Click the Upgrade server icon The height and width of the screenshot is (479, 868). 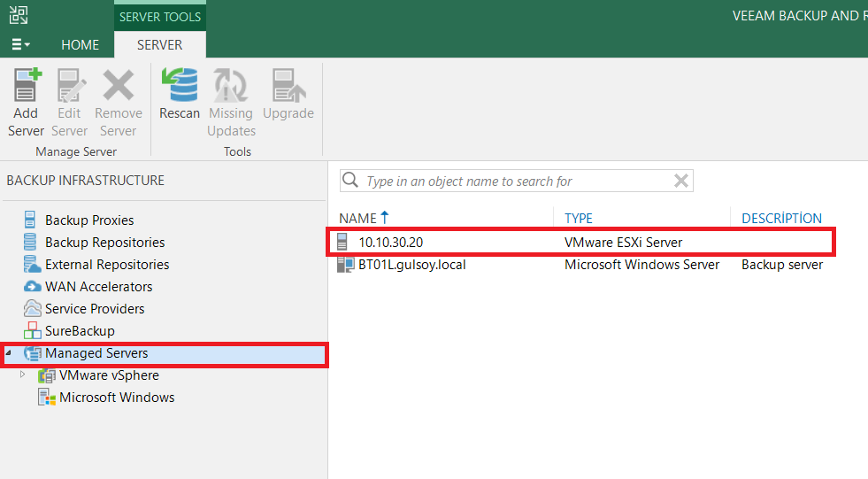pos(288,87)
